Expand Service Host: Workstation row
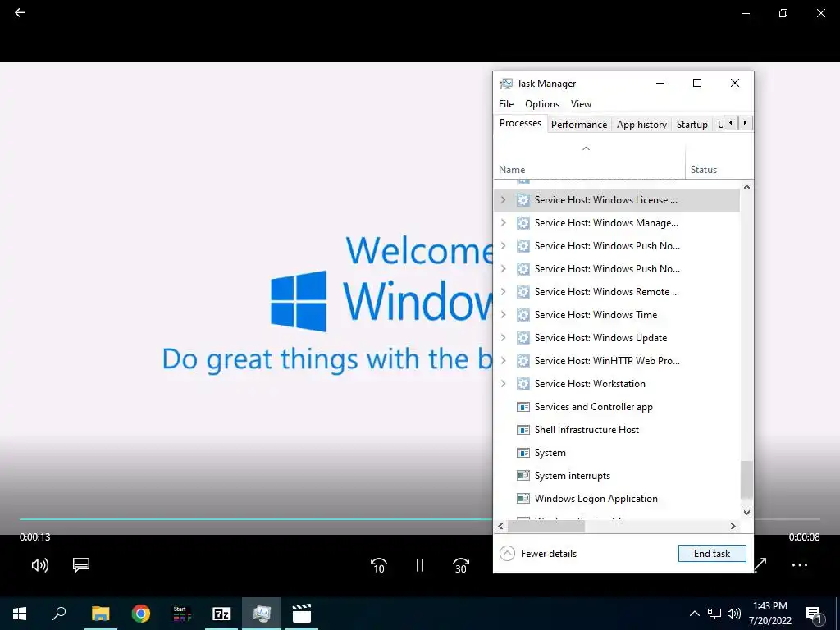This screenshot has width=840, height=630. (x=503, y=384)
